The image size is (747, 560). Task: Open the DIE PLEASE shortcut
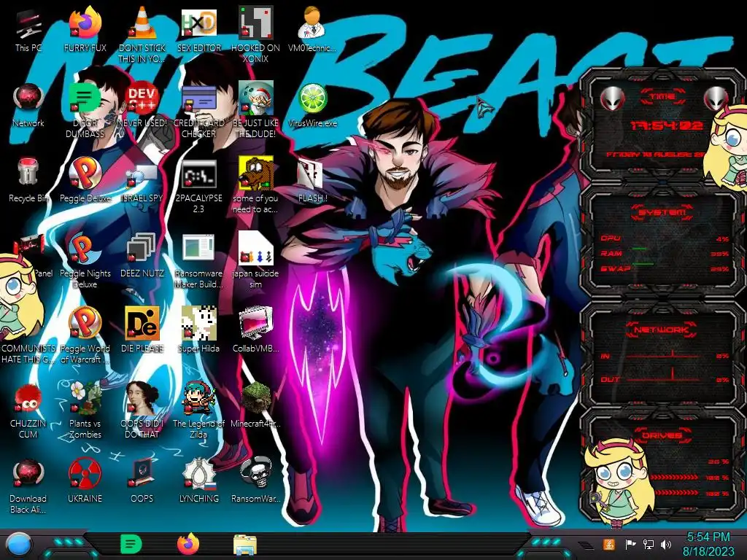tap(142, 331)
